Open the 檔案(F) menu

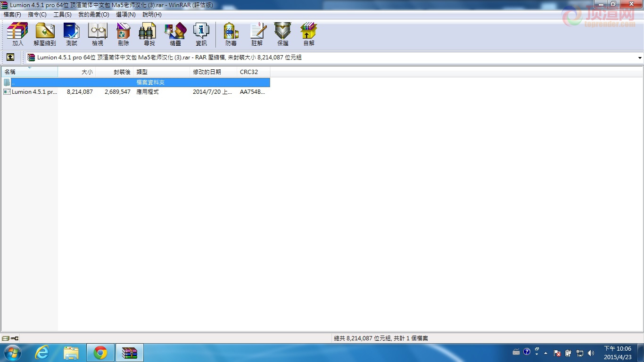(x=12, y=15)
